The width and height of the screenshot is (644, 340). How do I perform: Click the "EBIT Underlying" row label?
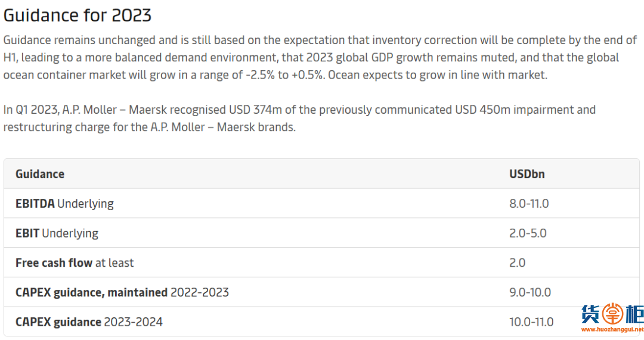pyautogui.click(x=57, y=233)
